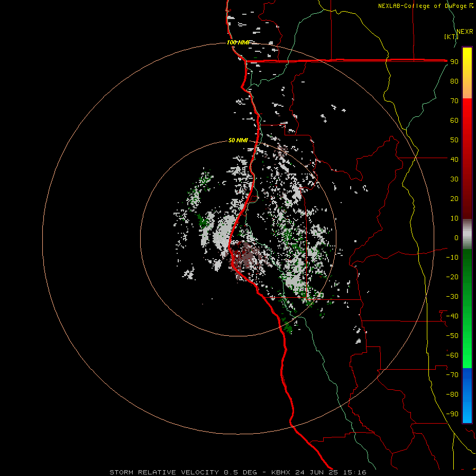Click the "15:16" timestamp
Viewport: 476px width, 476px height.
(354, 472)
